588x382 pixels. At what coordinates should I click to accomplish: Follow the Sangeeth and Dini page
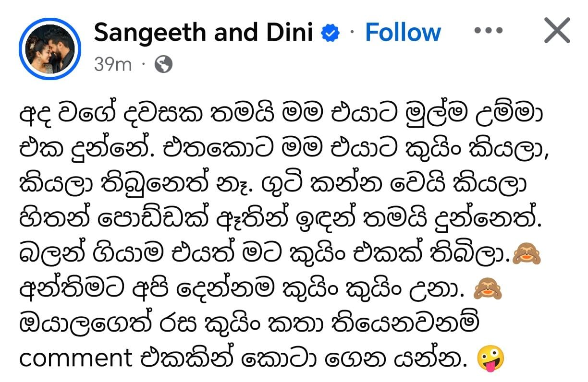tap(403, 33)
